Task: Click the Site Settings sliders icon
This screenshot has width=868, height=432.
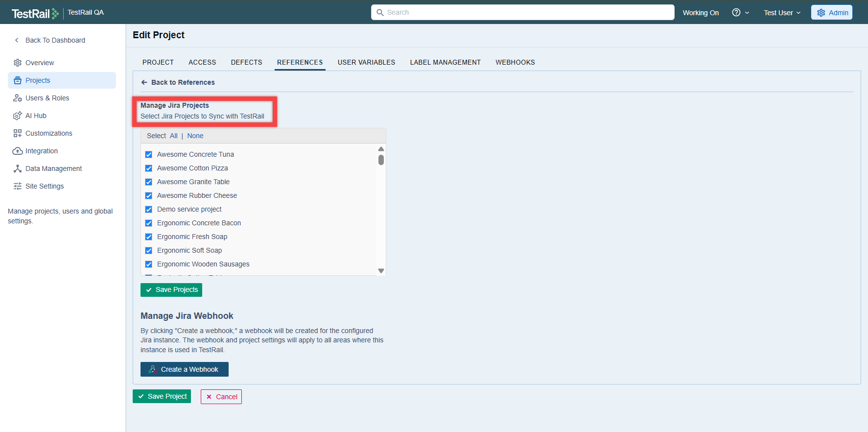Action: pos(18,186)
